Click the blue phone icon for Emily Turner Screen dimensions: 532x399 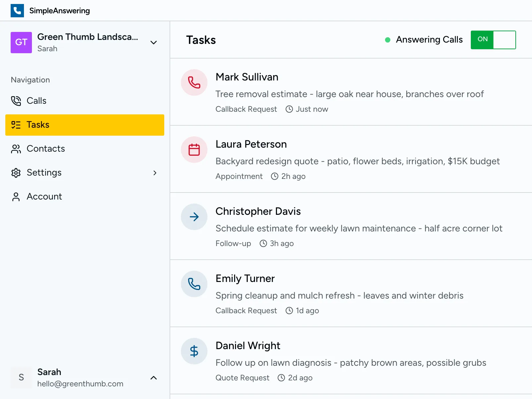(x=194, y=284)
